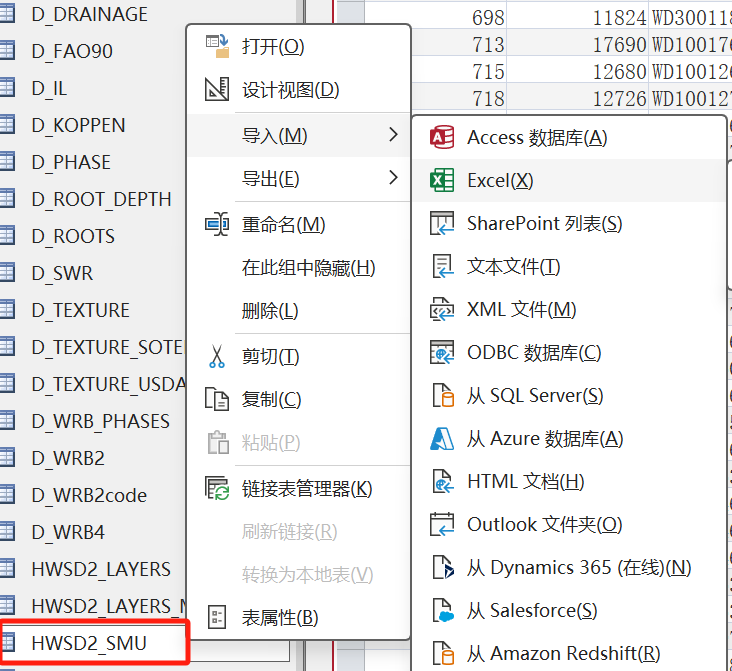Screen dimensions: 732x671
Task: Expand the Import (导入) submenu arrow
Action: coord(393,135)
